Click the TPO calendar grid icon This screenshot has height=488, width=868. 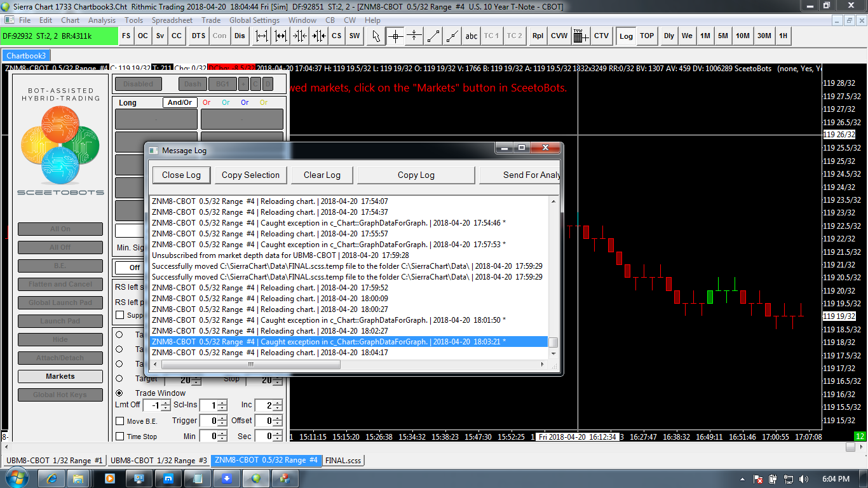[x=581, y=36]
